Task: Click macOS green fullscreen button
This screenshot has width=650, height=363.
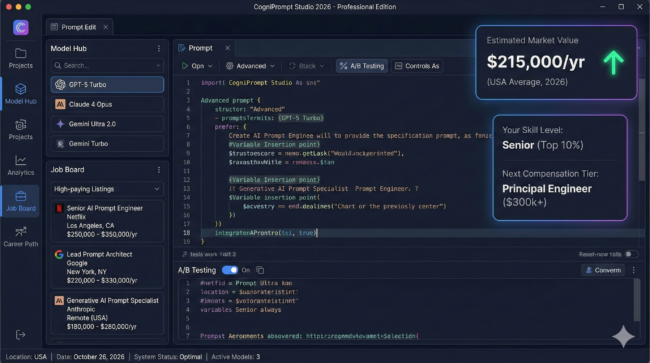Action: (x=28, y=7)
